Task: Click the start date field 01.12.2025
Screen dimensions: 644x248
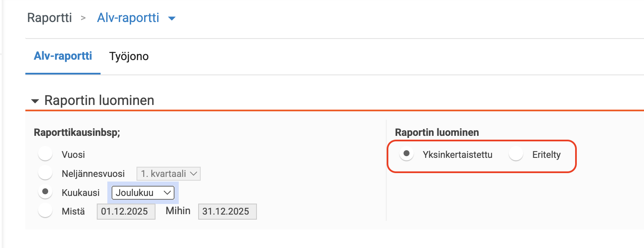Action: point(126,211)
